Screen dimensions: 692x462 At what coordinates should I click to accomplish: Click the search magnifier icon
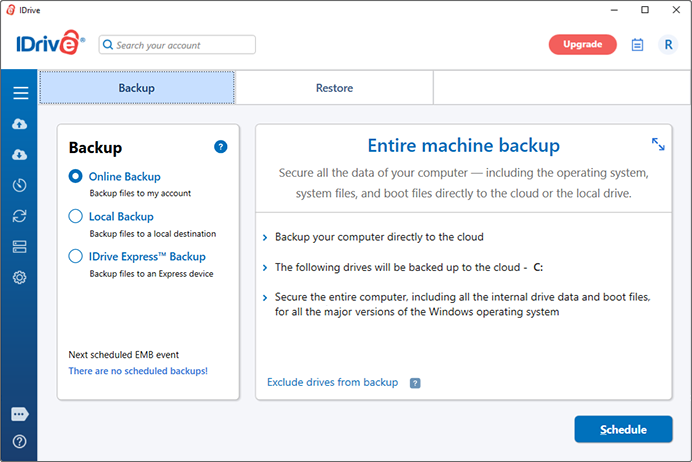108,45
